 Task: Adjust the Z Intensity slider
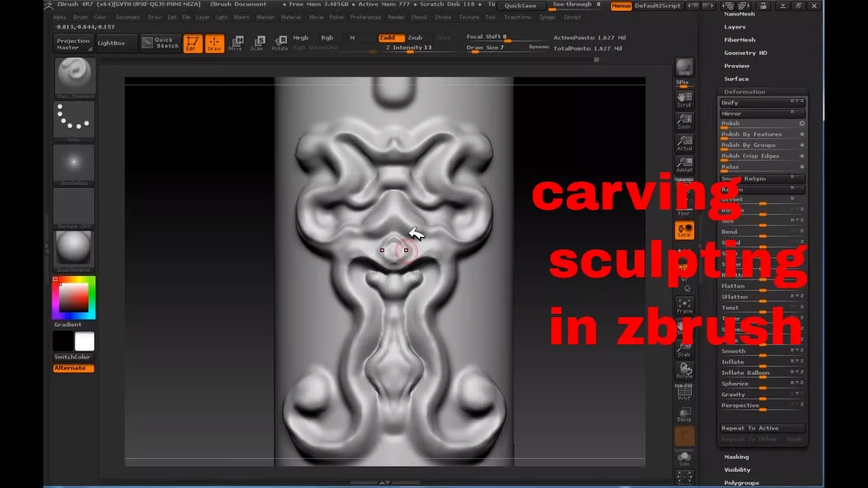(x=410, y=49)
